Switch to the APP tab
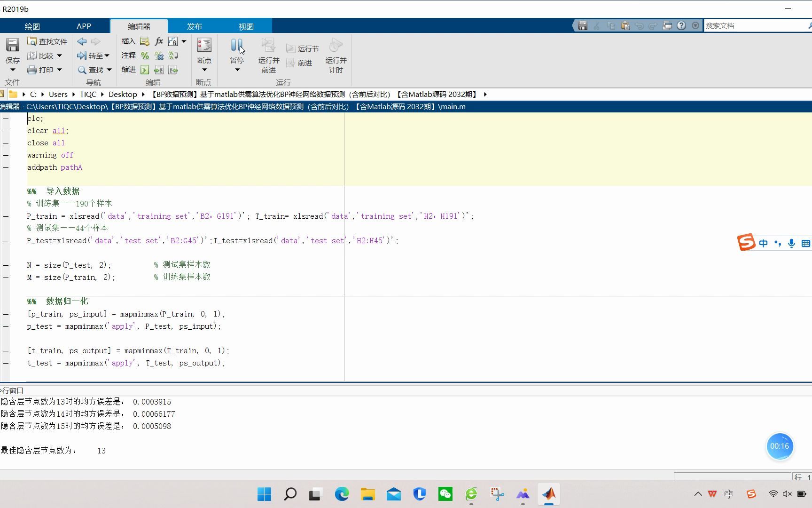This screenshot has height=508, width=812. coord(84,26)
